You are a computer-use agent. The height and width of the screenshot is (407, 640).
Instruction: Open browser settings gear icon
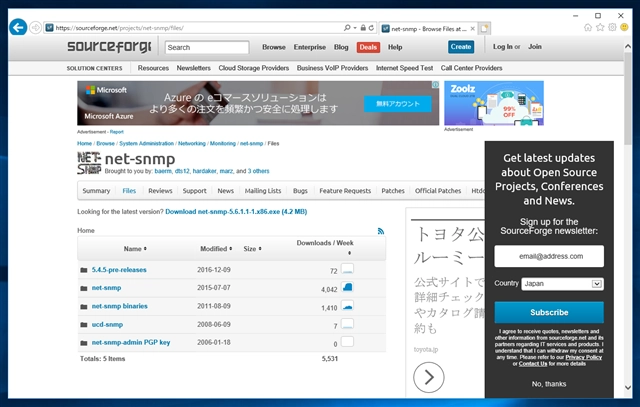612,27
